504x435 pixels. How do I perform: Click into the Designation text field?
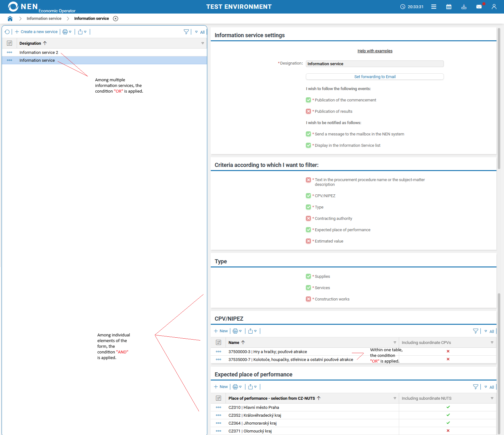[375, 64]
